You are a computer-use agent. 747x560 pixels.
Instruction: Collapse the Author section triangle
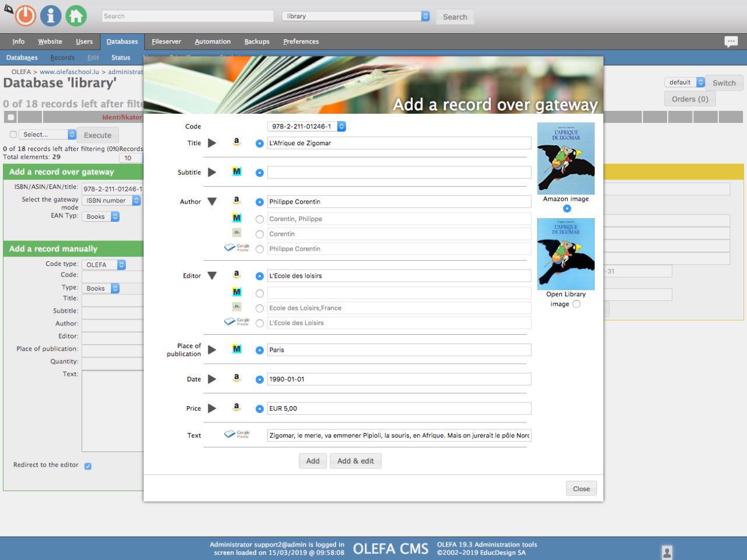coord(212,201)
